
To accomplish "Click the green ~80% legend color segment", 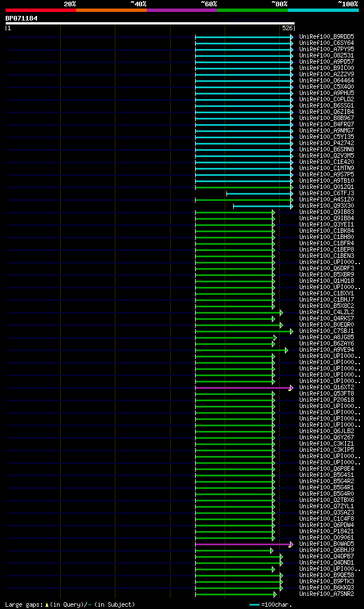I will point(253,10).
